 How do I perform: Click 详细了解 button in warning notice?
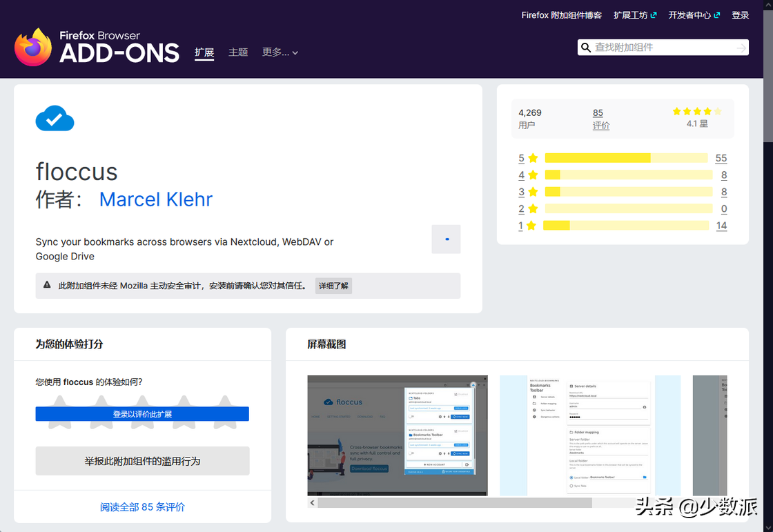333,286
